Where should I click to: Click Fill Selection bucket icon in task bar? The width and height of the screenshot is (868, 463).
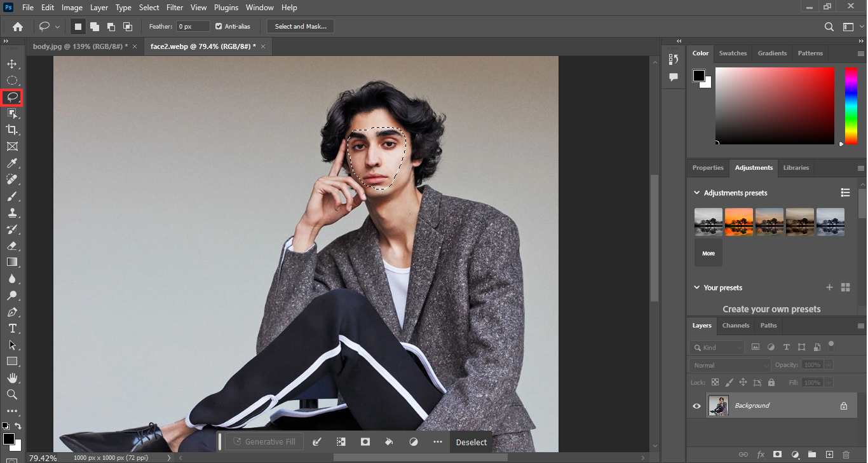tap(390, 441)
